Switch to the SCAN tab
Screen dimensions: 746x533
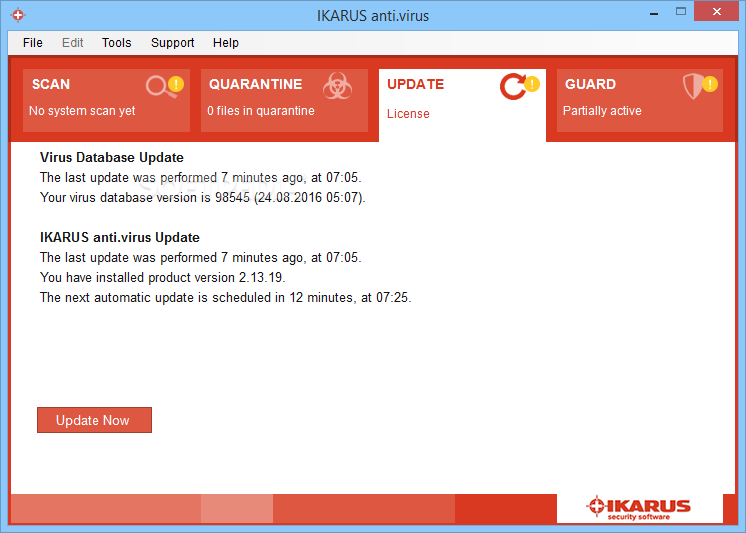106,100
